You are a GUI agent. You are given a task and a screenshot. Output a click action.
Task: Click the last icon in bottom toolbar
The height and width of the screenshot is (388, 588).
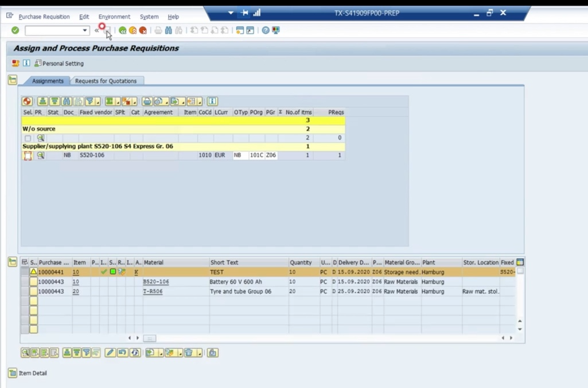[213, 353]
